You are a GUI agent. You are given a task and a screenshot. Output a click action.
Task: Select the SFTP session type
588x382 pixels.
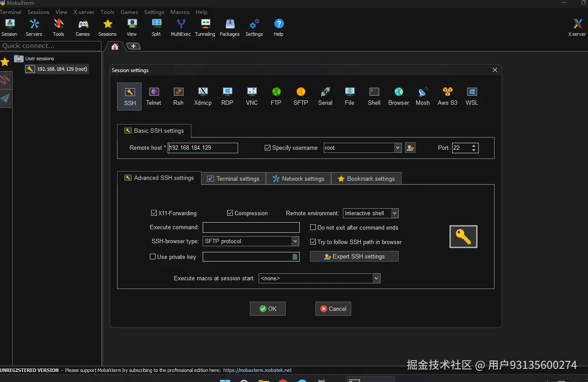point(301,96)
